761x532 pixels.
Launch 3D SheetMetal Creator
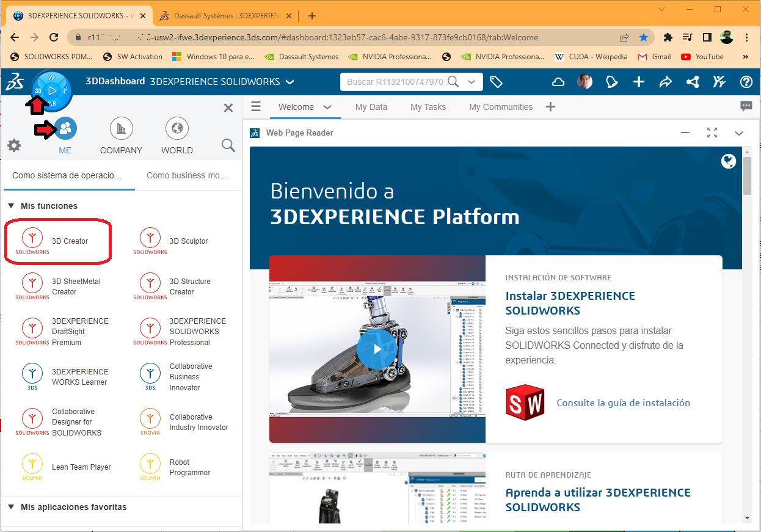click(58, 286)
